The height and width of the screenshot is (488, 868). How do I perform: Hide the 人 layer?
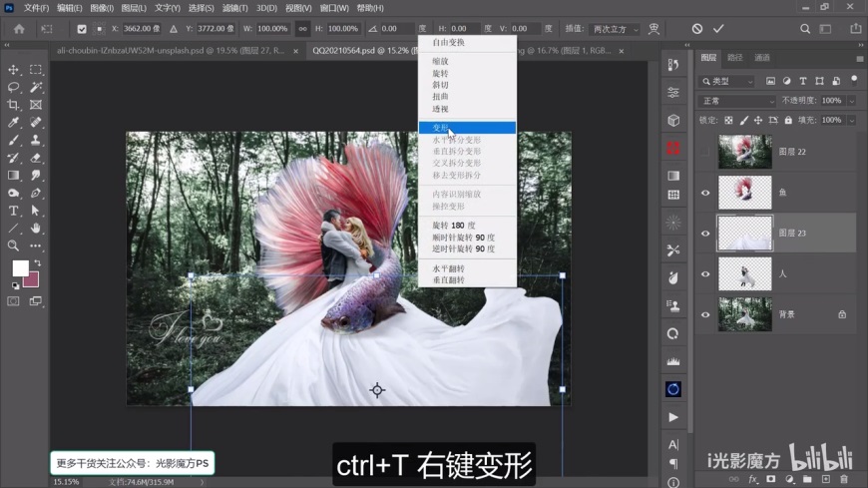click(x=705, y=274)
